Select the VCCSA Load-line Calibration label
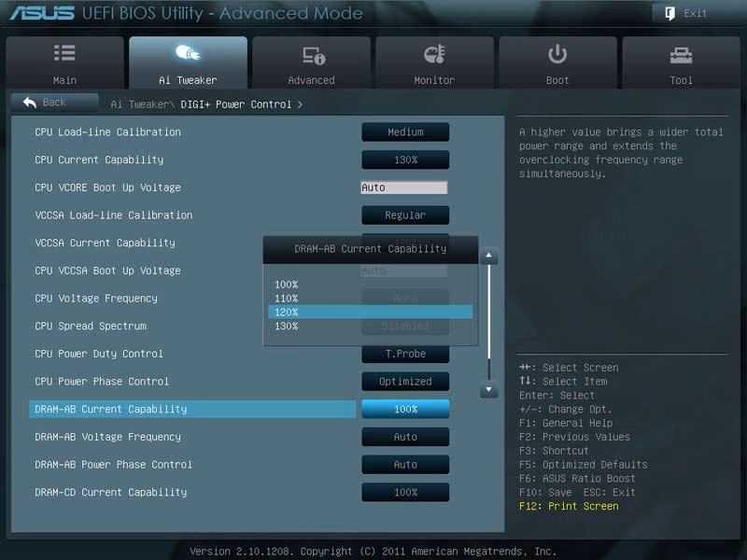This screenshot has width=747, height=560. coord(114,216)
